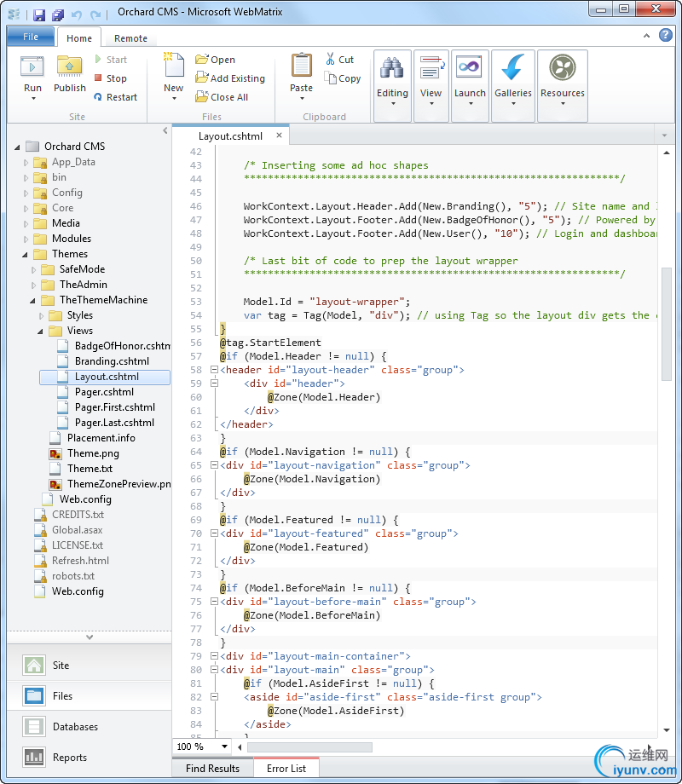
Task: Open the zoom percentage dropdown
Action: pos(225,747)
